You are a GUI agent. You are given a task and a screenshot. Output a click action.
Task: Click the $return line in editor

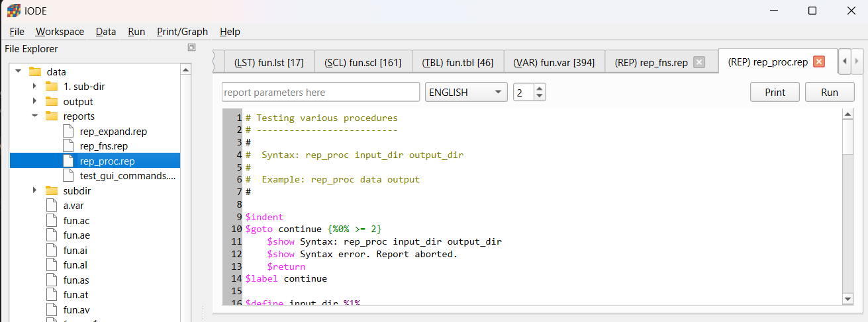[x=286, y=266]
